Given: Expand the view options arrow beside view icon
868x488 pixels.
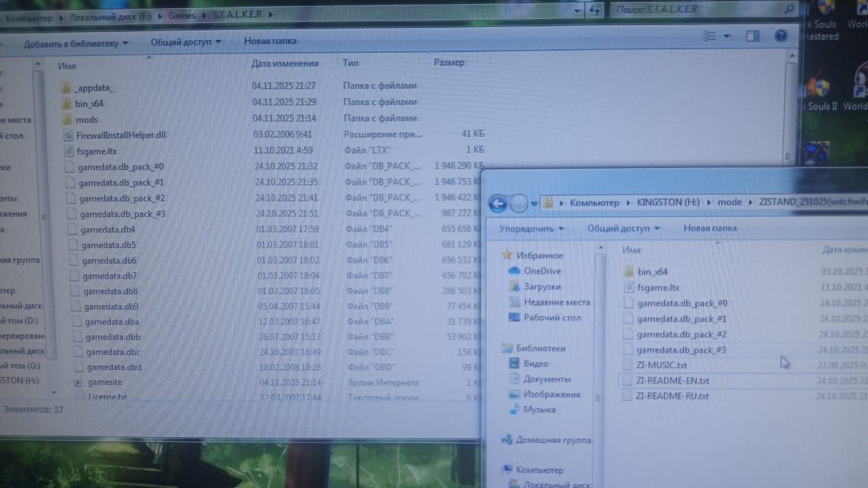Looking at the screenshot, I should click(727, 36).
